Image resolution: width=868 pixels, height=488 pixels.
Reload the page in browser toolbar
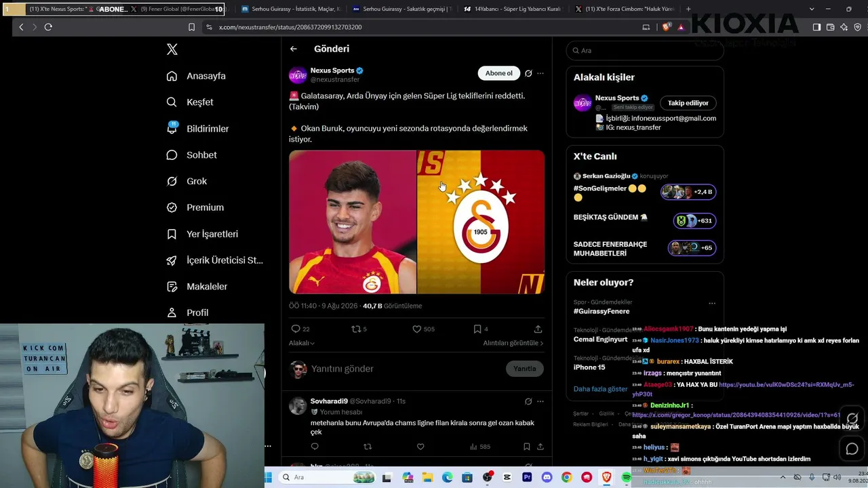click(48, 27)
